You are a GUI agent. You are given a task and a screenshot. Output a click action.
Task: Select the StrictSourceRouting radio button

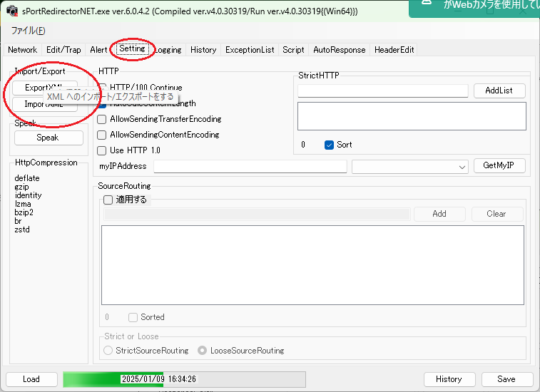[x=108, y=351]
